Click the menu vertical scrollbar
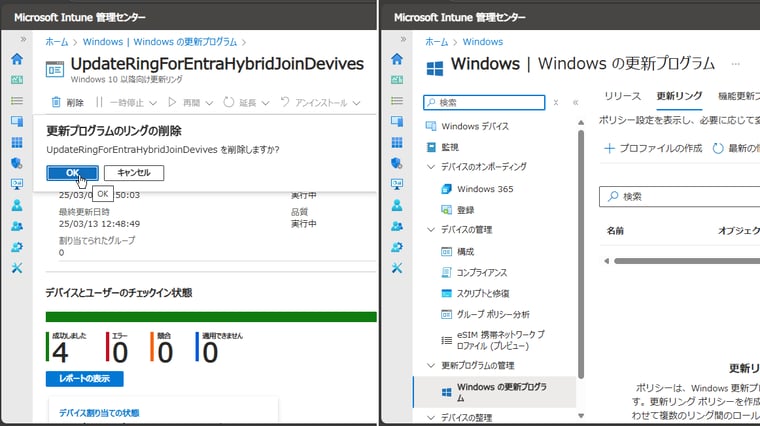This screenshot has width=760, height=426. [581, 252]
